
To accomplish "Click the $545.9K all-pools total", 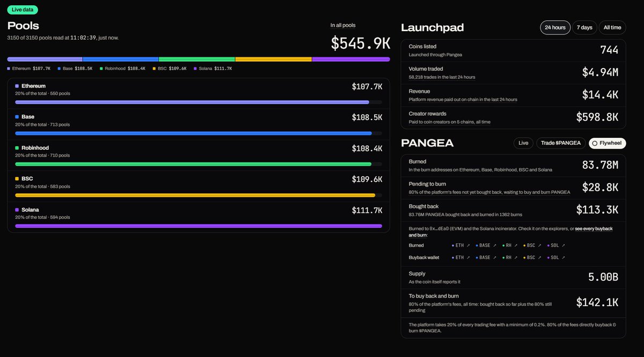I will [x=360, y=43].
